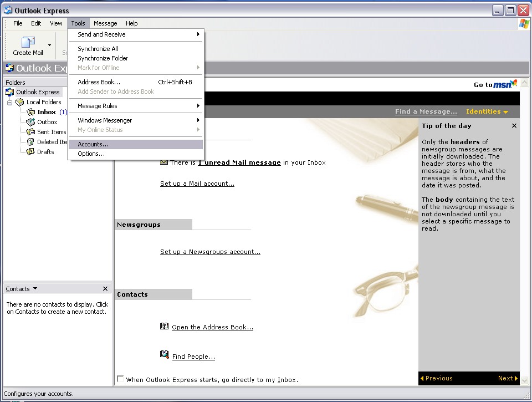Click status bar text Configures your accounts
532x402 pixels.
(x=39, y=394)
